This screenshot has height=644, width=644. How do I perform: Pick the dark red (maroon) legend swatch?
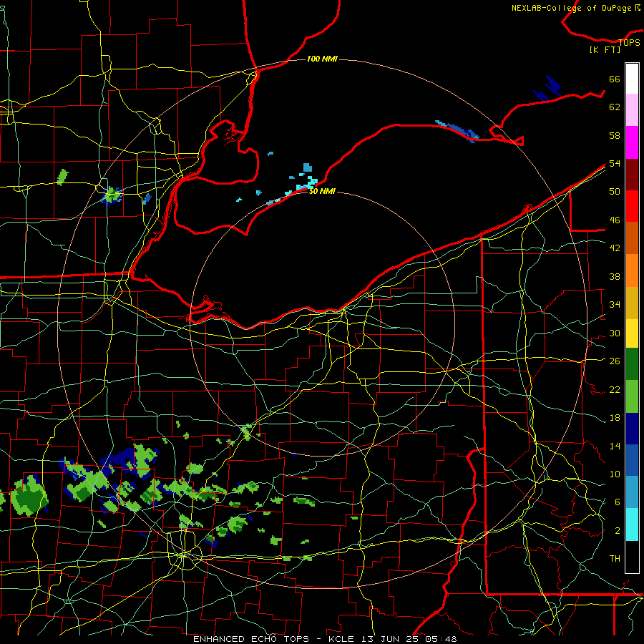coord(632,174)
